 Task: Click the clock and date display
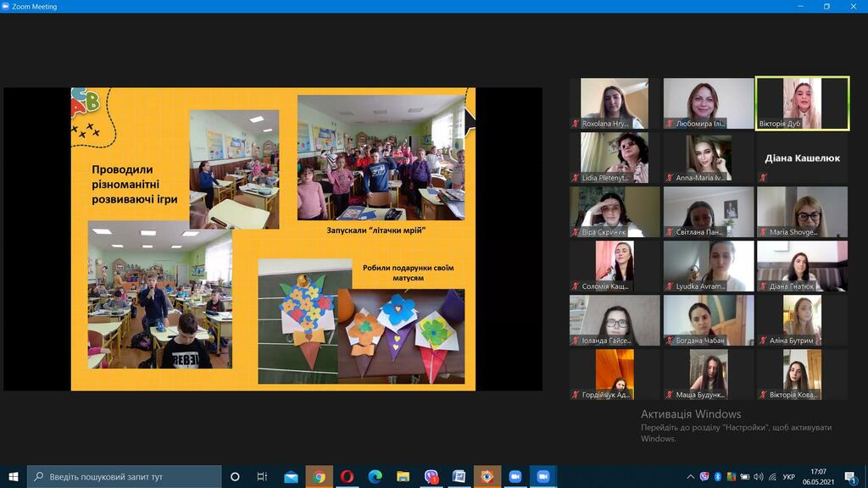point(817,476)
